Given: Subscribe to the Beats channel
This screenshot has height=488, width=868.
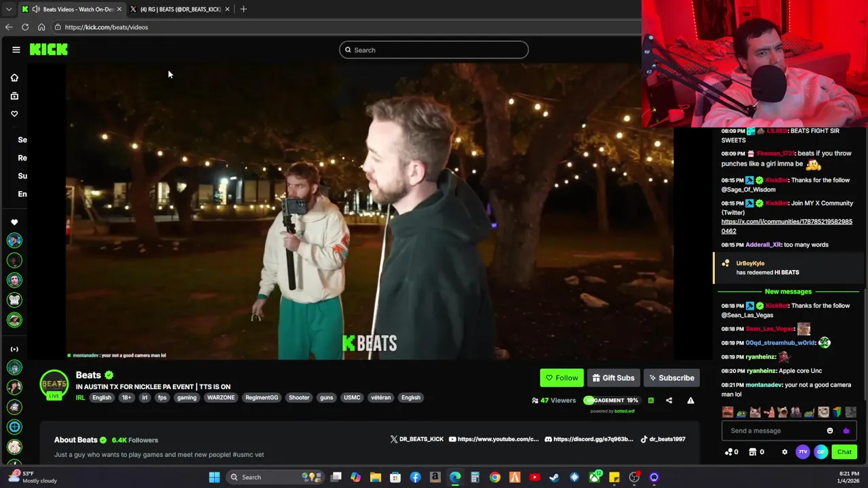Looking at the screenshot, I should 671,378.
